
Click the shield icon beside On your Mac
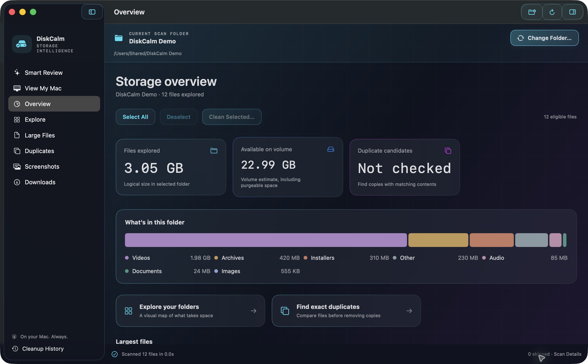coord(14,336)
